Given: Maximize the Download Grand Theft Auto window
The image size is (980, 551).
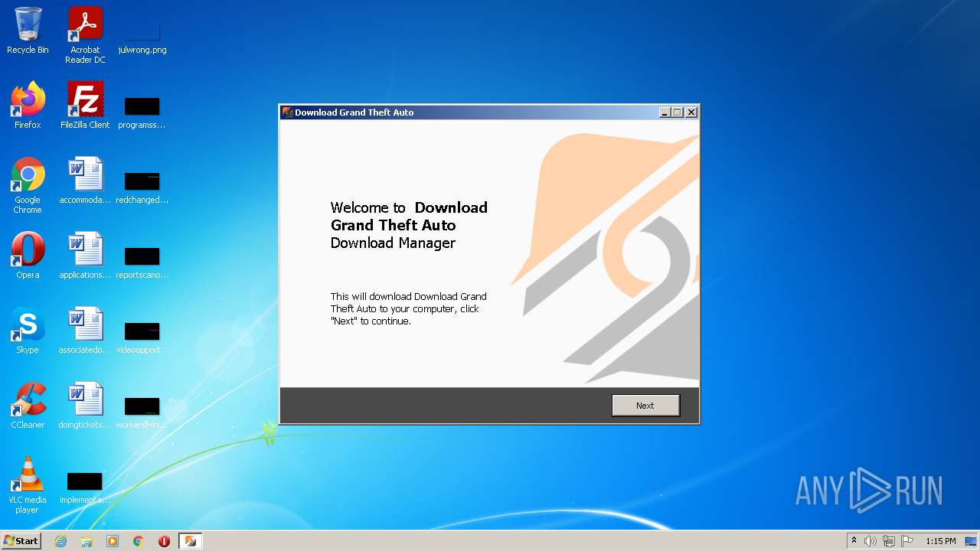Looking at the screenshot, I should pos(677,112).
